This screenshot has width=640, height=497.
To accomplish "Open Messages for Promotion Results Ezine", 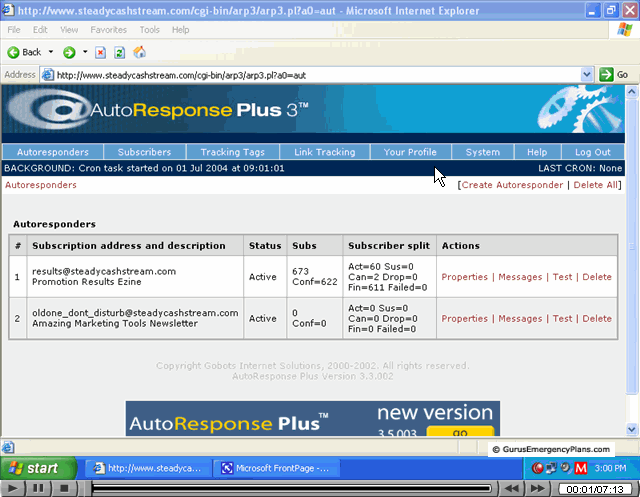I will [x=520, y=277].
